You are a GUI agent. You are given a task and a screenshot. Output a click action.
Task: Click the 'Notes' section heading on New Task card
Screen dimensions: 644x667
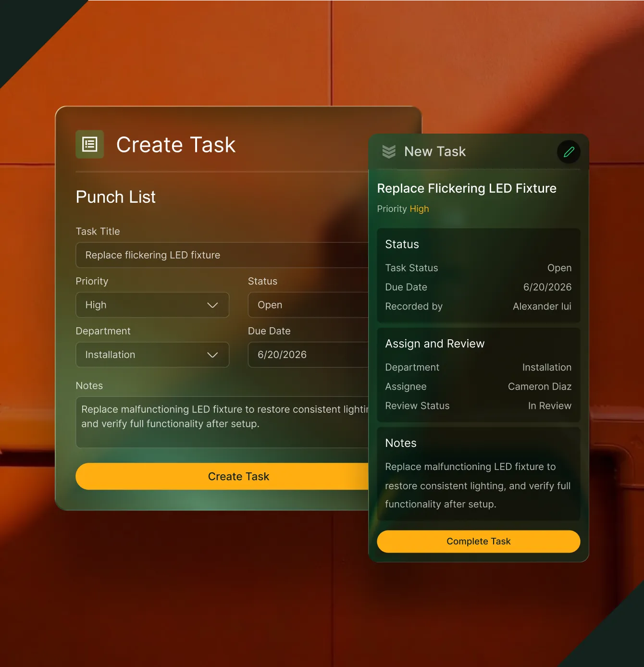(x=401, y=443)
